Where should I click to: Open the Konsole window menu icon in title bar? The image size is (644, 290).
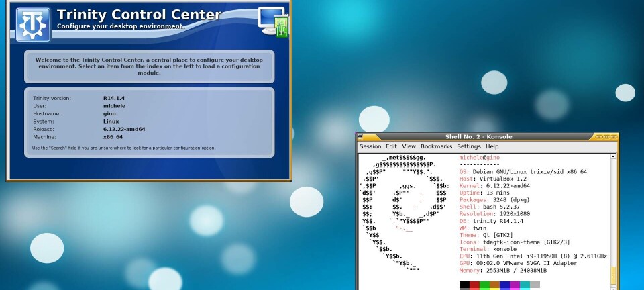click(x=360, y=136)
